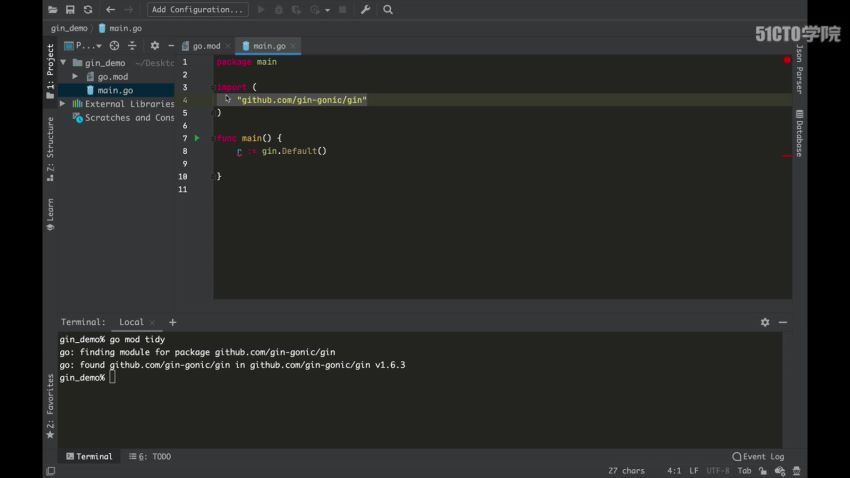Click Add Configuration button
The width and height of the screenshot is (850, 478).
[x=197, y=10]
